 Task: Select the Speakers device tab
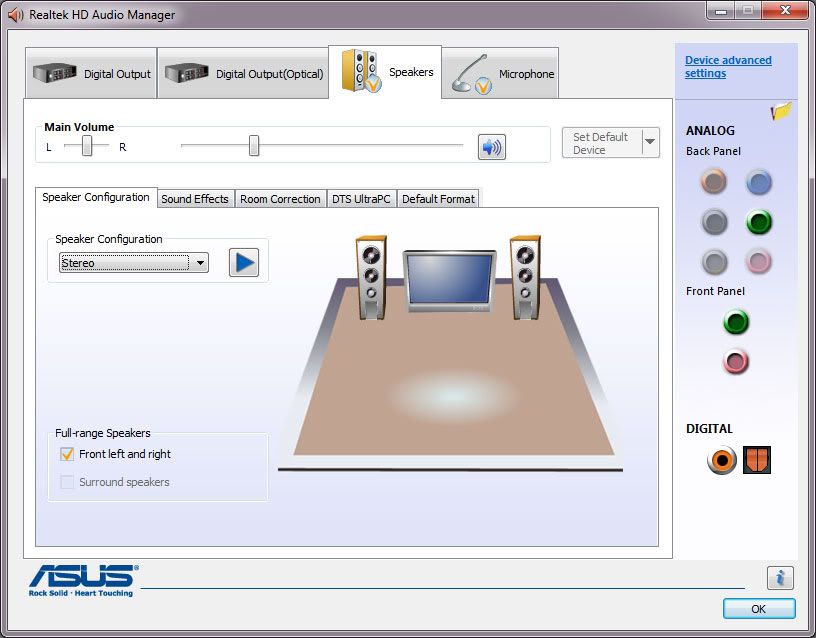click(x=385, y=72)
